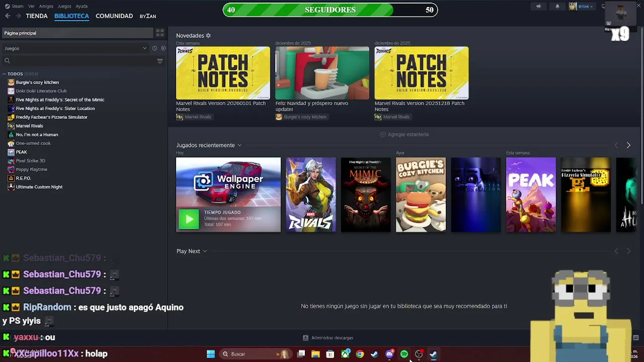Open OBS Studio from the taskbar
644x362 pixels.
point(419,354)
